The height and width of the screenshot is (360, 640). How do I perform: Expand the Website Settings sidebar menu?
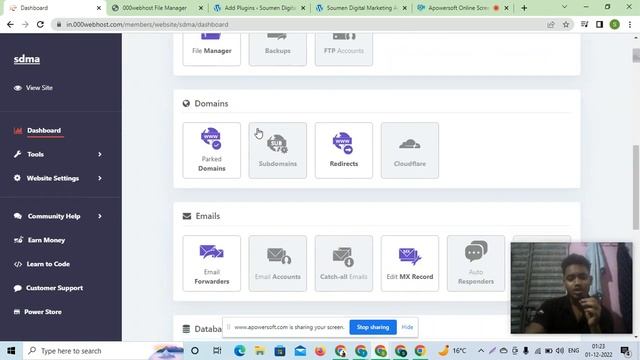[58, 178]
